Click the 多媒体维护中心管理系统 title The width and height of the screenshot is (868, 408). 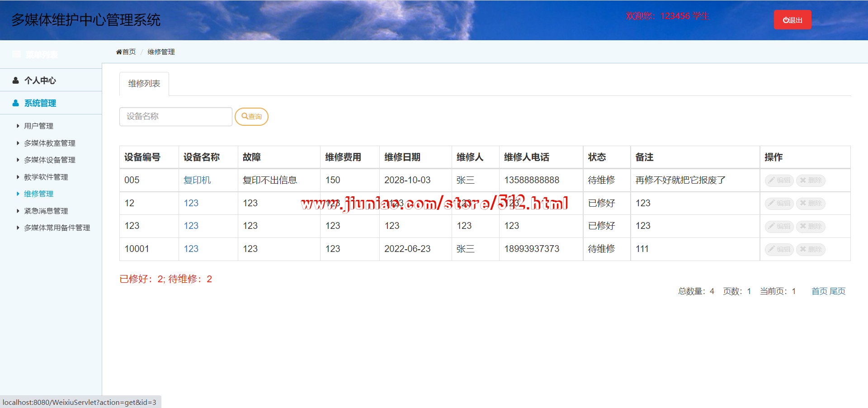click(86, 20)
